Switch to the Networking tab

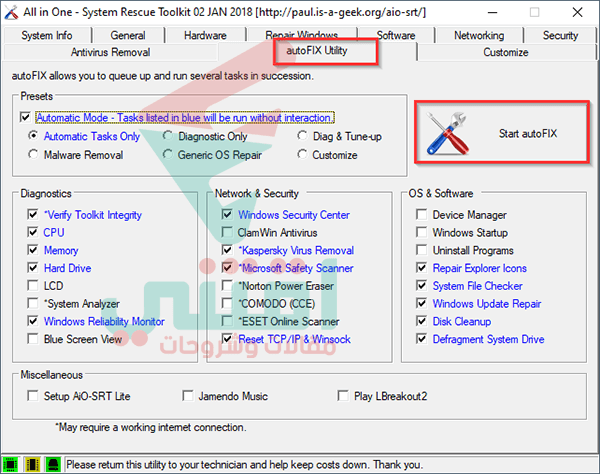(x=479, y=36)
